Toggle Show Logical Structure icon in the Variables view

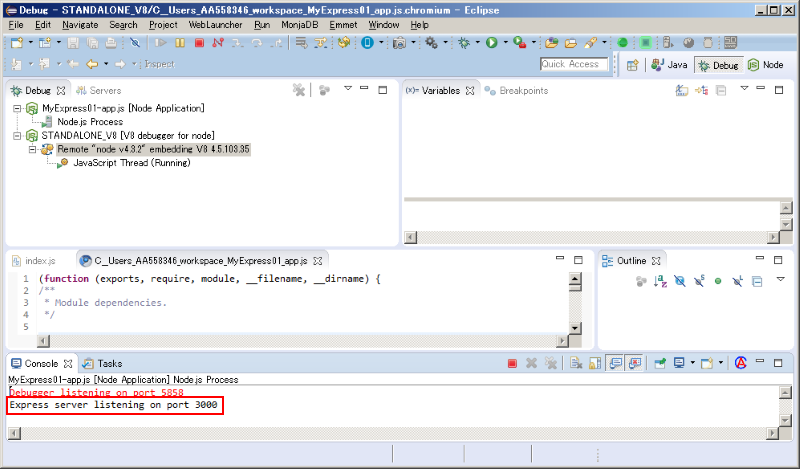(702, 90)
